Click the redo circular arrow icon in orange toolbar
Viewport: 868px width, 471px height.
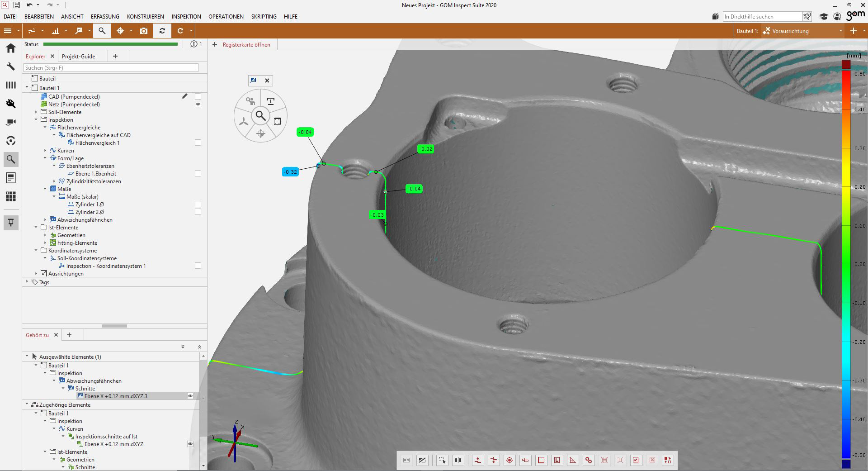pyautogui.click(x=180, y=31)
